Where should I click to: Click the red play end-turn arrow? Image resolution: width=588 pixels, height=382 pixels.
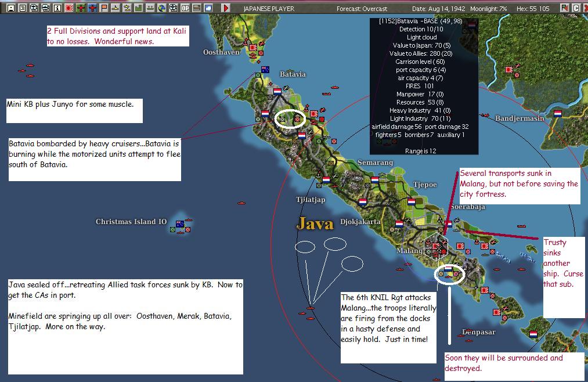tap(225, 8)
